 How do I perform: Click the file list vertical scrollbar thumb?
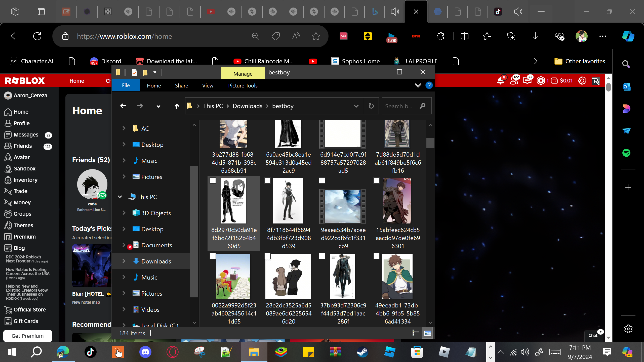tap(430, 143)
